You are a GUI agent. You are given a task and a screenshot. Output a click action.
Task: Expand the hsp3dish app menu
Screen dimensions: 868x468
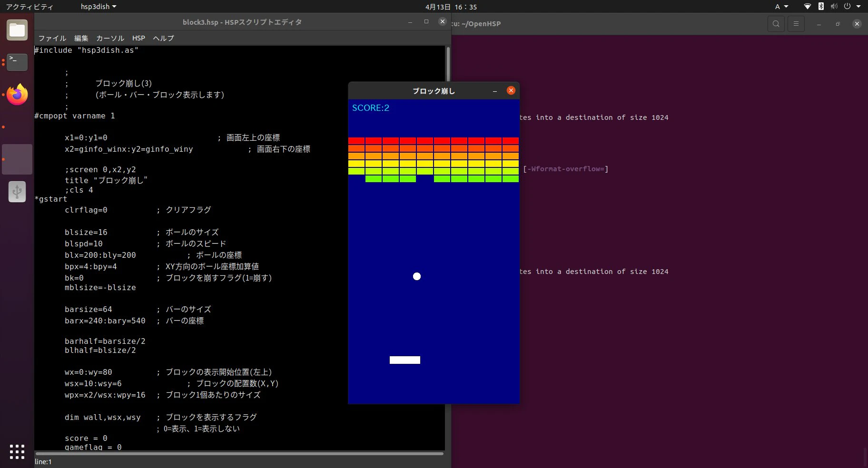pyautogui.click(x=99, y=7)
